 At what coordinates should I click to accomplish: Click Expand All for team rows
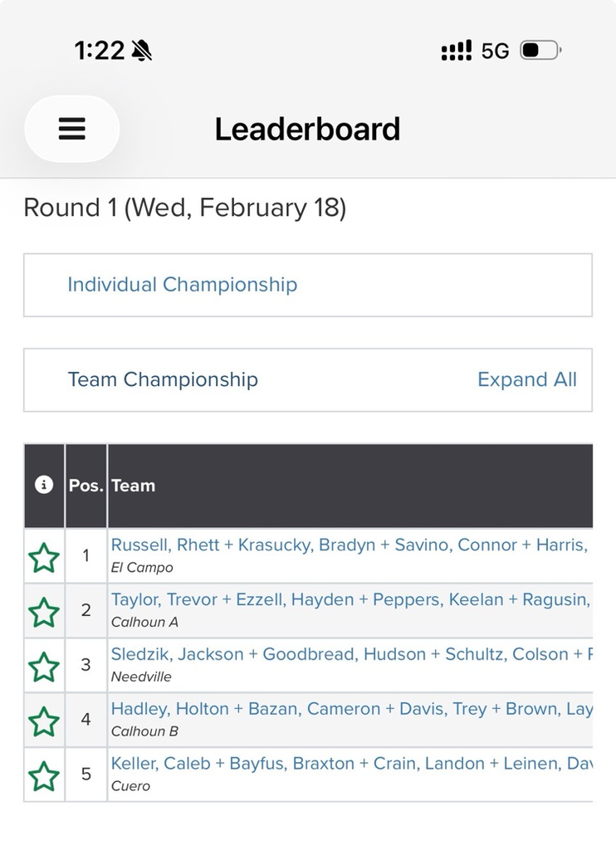point(526,379)
